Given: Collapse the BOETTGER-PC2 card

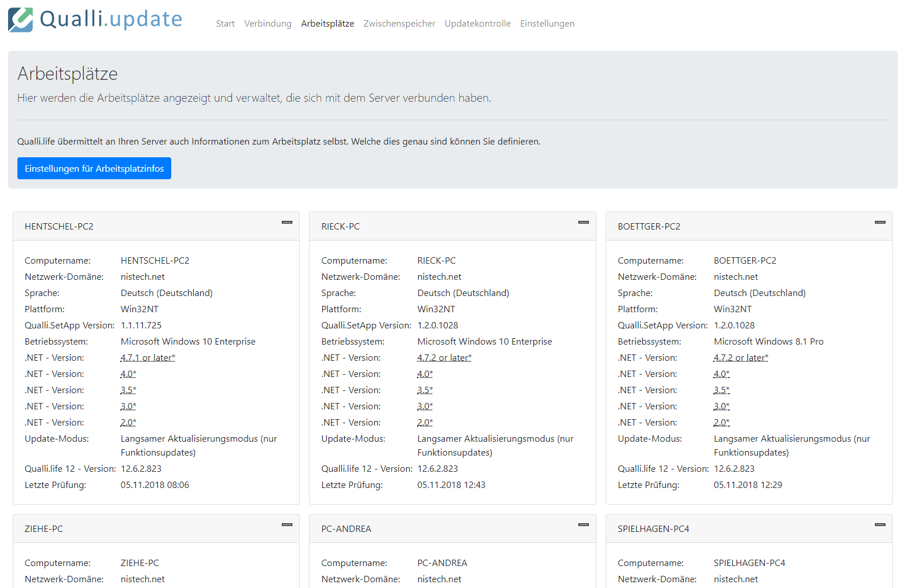Looking at the screenshot, I should pos(880,223).
